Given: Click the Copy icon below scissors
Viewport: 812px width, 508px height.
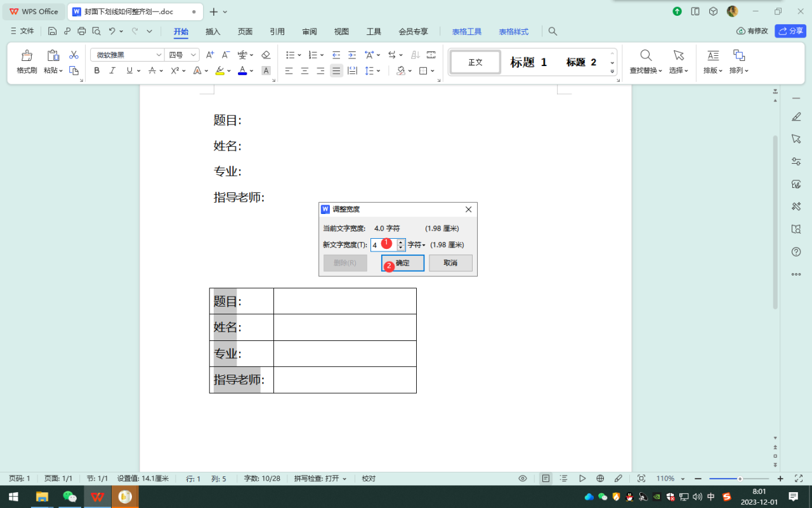Looking at the screenshot, I should pyautogui.click(x=74, y=70).
